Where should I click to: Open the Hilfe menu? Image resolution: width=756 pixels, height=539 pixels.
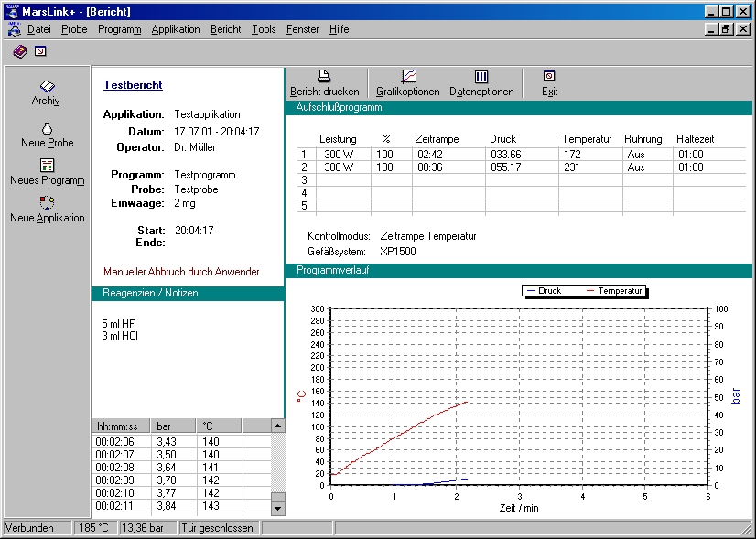point(339,29)
